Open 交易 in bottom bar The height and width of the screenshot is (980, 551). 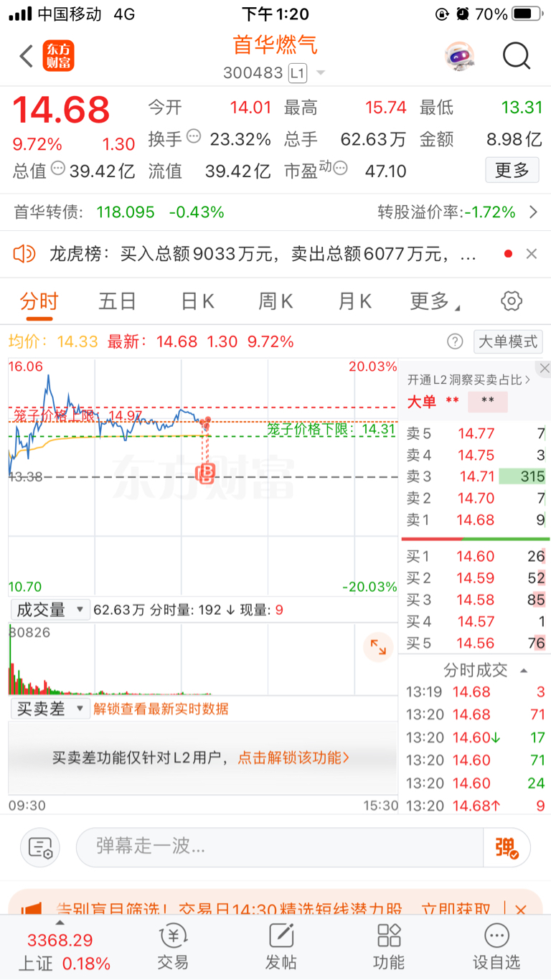(173, 947)
